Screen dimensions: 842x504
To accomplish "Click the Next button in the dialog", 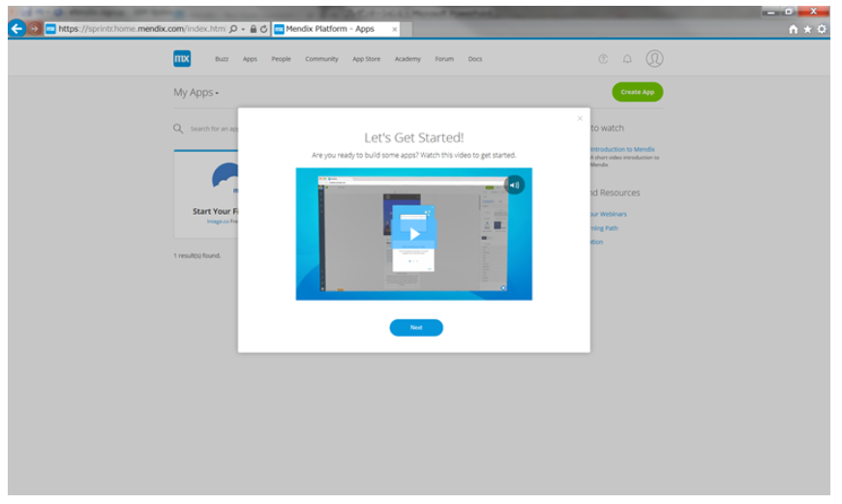I will (x=416, y=327).
